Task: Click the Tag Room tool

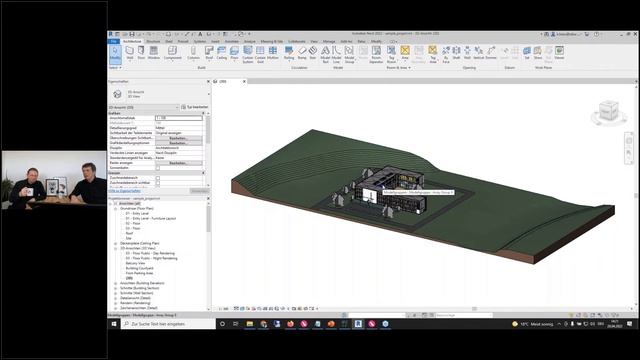Action: pos(391,54)
